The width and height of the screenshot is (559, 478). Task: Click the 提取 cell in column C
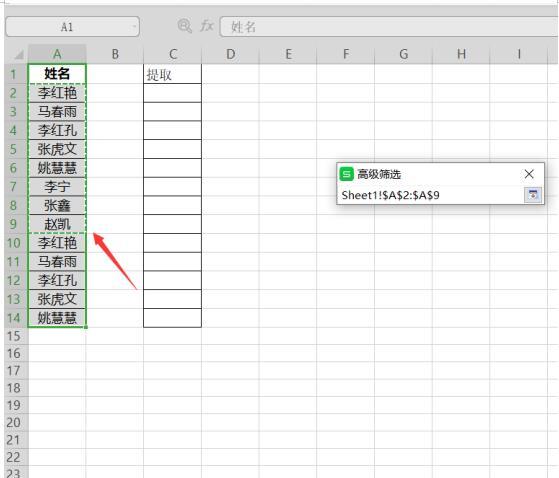tap(173, 74)
